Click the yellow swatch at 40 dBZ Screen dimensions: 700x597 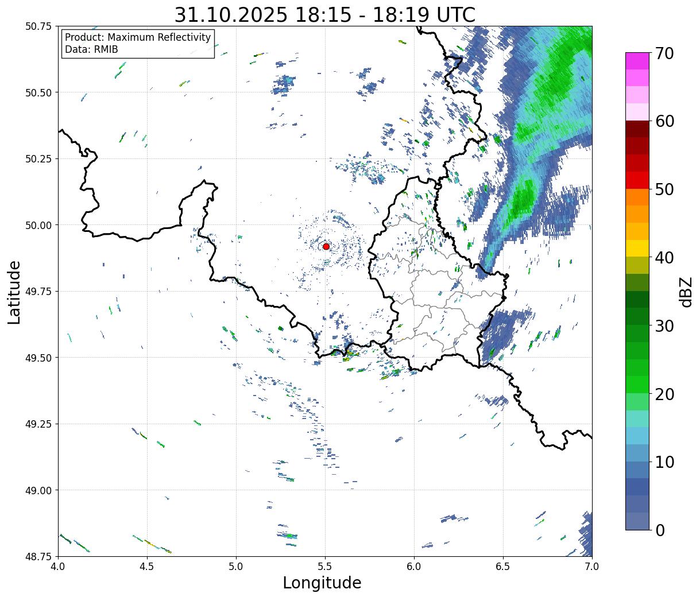637,248
